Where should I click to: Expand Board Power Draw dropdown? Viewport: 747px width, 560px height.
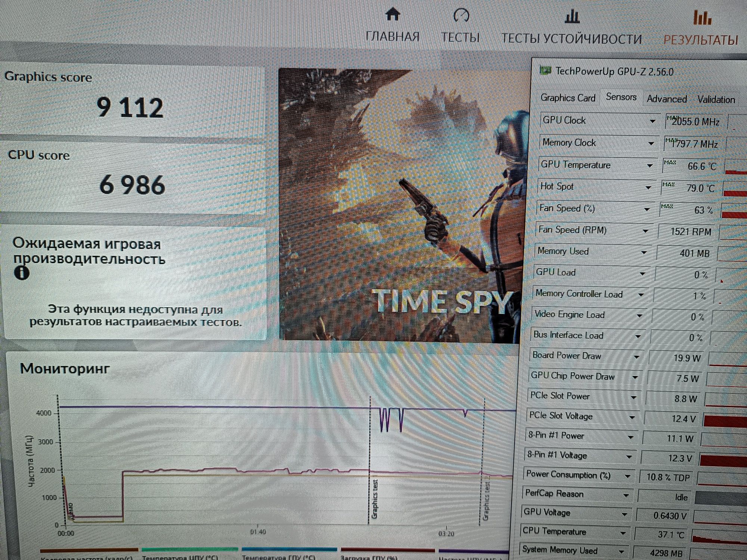(x=636, y=357)
